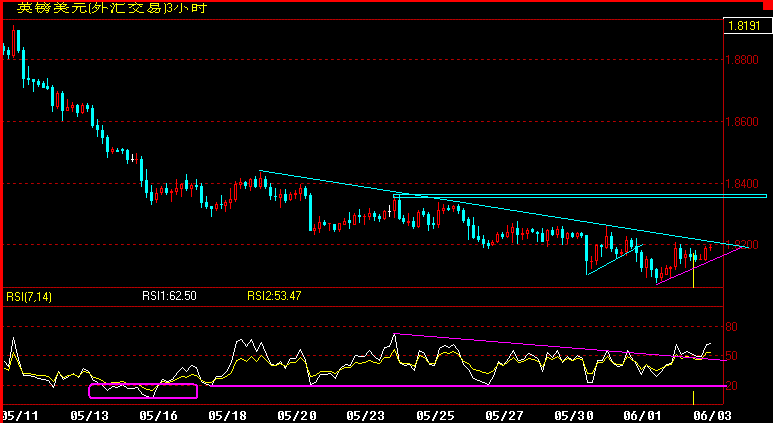Click the current price box 1.8191
Image resolution: width=773 pixels, height=423 pixels.
point(747,26)
